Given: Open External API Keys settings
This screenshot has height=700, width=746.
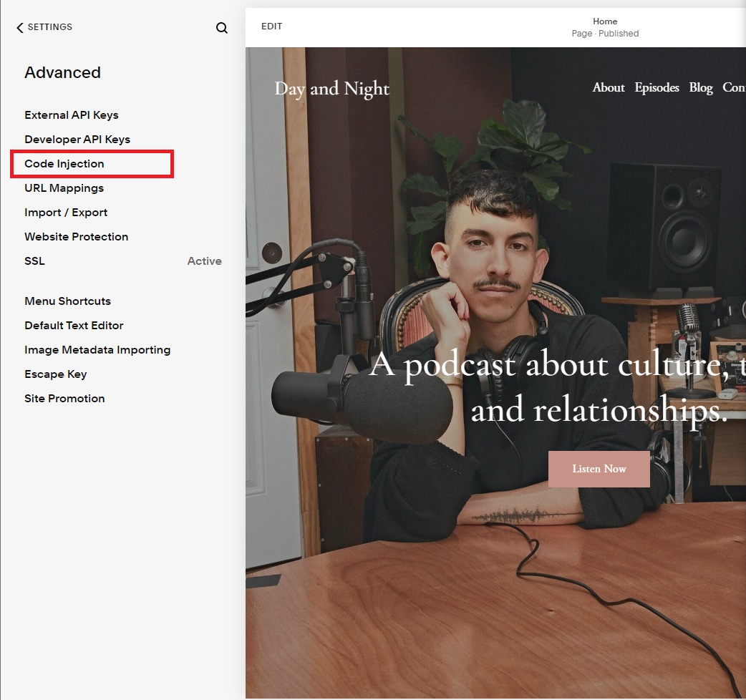Looking at the screenshot, I should 72,115.
